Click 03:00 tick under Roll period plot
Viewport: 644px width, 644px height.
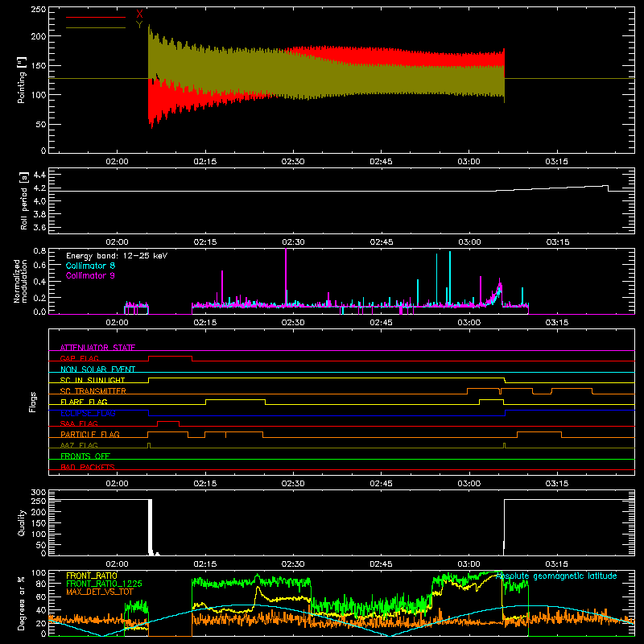pyautogui.click(x=469, y=242)
